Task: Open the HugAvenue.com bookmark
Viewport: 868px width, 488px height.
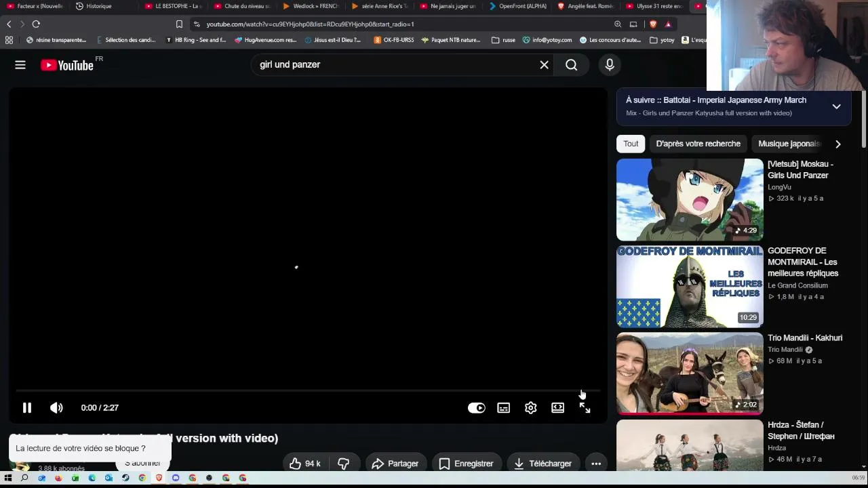Action: (266, 40)
